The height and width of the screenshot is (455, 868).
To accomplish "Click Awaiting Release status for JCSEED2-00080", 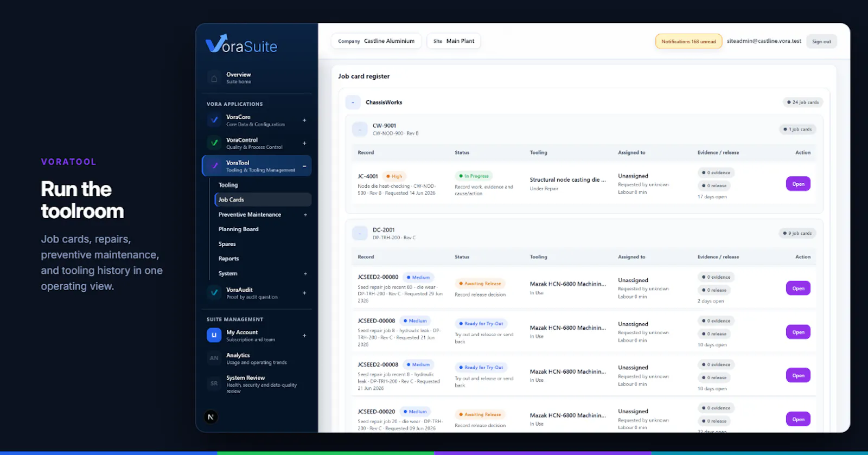I will coord(480,284).
